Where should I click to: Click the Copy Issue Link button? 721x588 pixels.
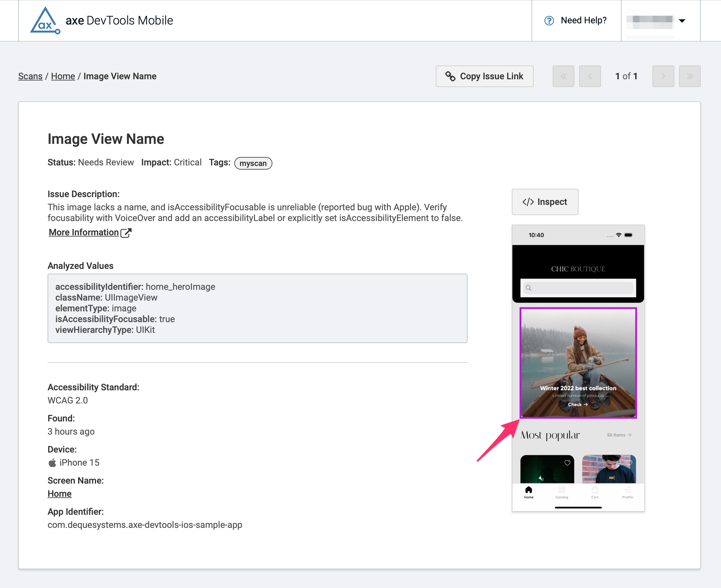[484, 76]
